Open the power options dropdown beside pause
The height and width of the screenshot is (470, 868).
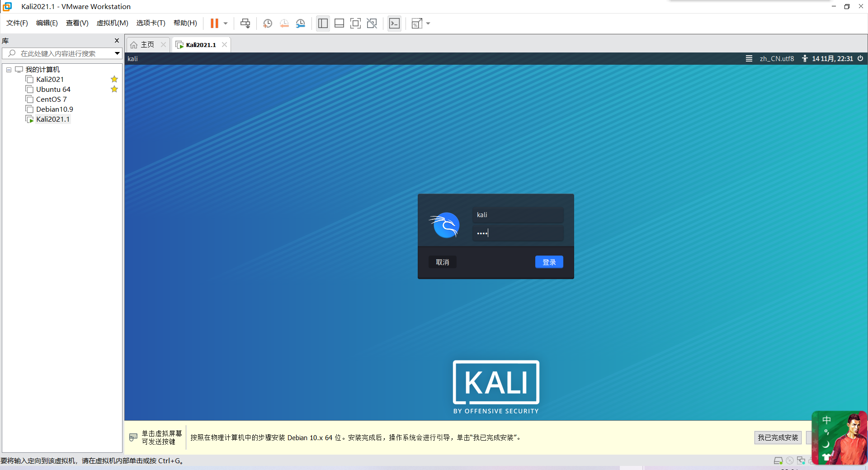[226, 23]
